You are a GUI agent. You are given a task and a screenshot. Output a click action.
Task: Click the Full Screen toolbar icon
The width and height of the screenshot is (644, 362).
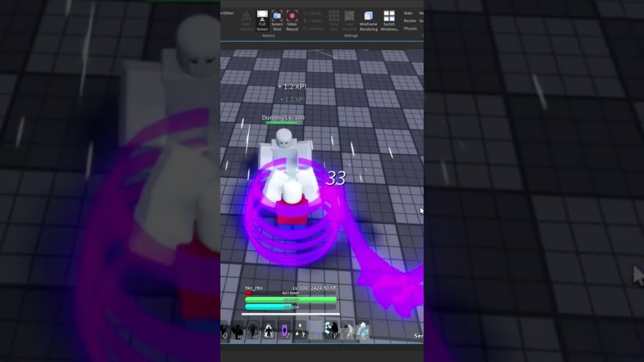pyautogui.click(x=262, y=21)
